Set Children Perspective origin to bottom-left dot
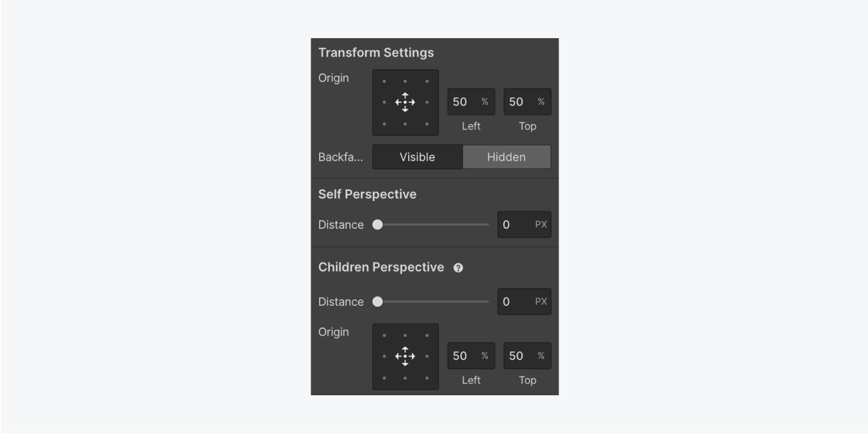Screen dimensions: 868x434 click(385, 378)
